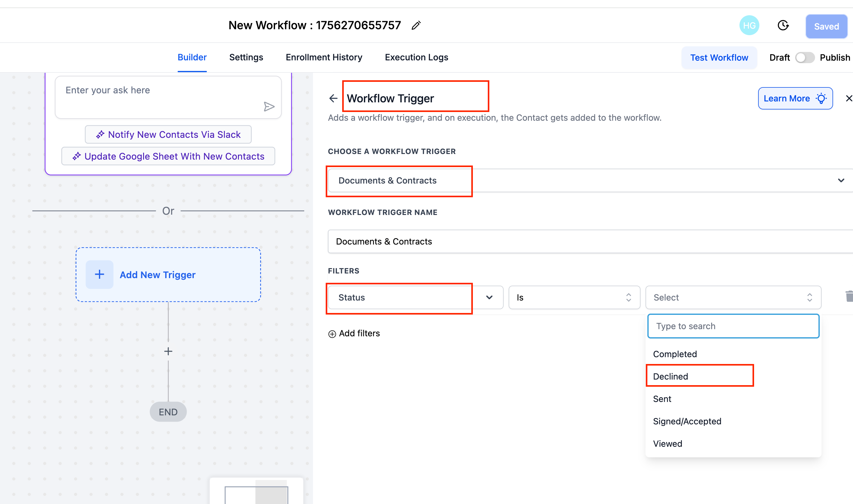Focus the Type to search field
The height and width of the screenshot is (504, 853).
click(733, 326)
